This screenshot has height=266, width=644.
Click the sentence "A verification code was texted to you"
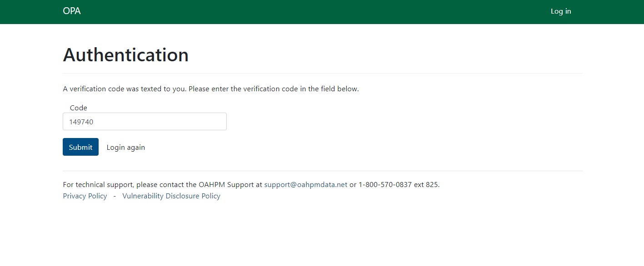coord(124,89)
